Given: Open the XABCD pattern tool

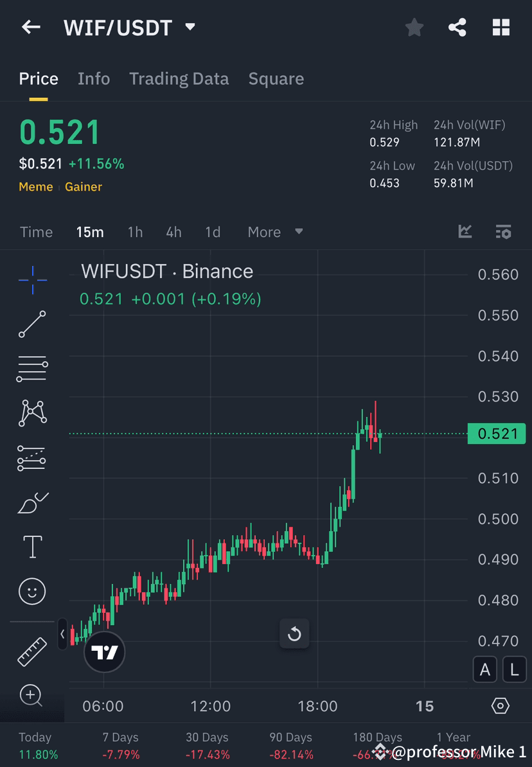Looking at the screenshot, I should click(32, 413).
